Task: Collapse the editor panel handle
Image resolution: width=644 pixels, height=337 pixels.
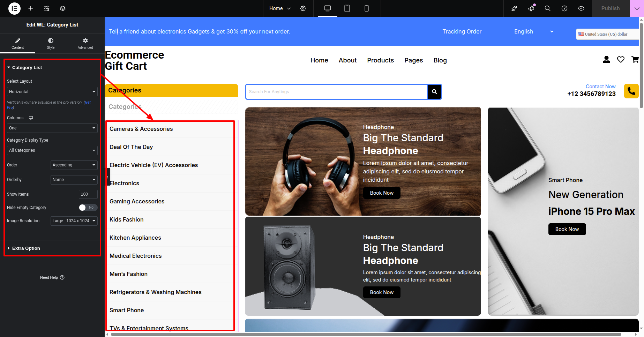Action: pyautogui.click(x=107, y=177)
